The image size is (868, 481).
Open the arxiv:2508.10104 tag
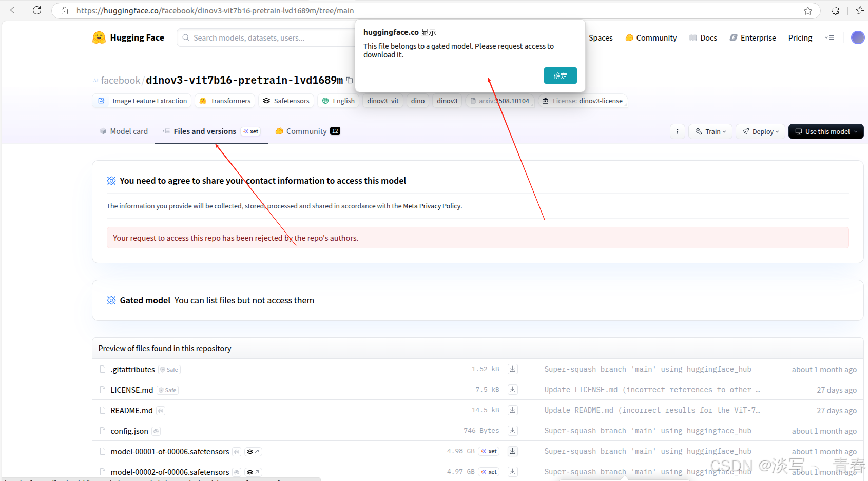tap(500, 101)
